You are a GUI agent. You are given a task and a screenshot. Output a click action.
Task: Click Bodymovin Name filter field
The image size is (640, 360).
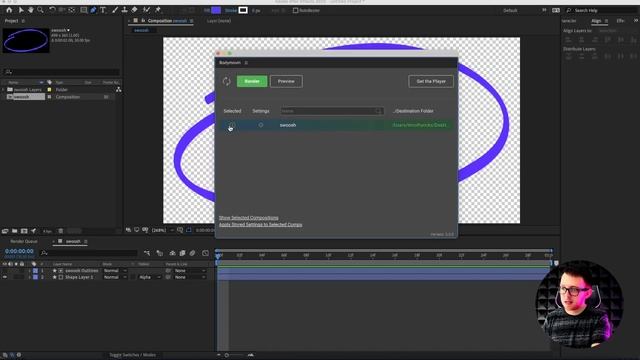coord(332,111)
